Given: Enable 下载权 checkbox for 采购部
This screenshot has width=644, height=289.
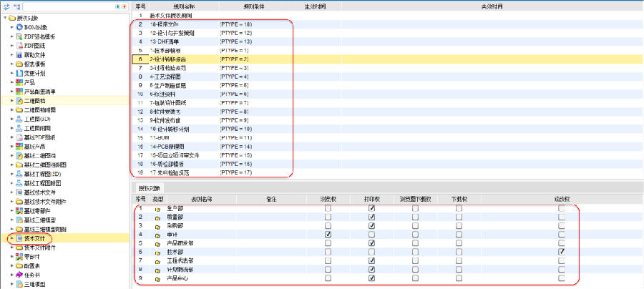Looking at the screenshot, I should point(459,226).
